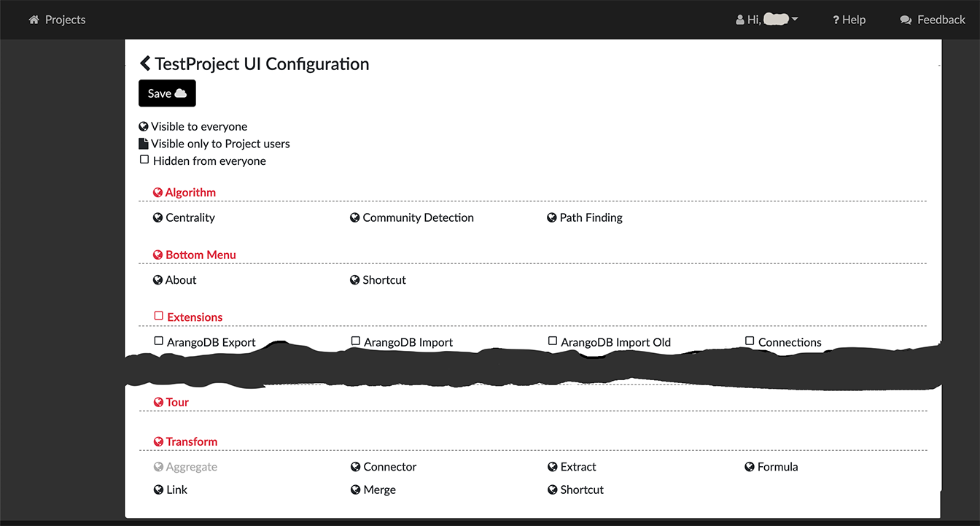Click the globe icon beside Path Finding

[552, 217]
